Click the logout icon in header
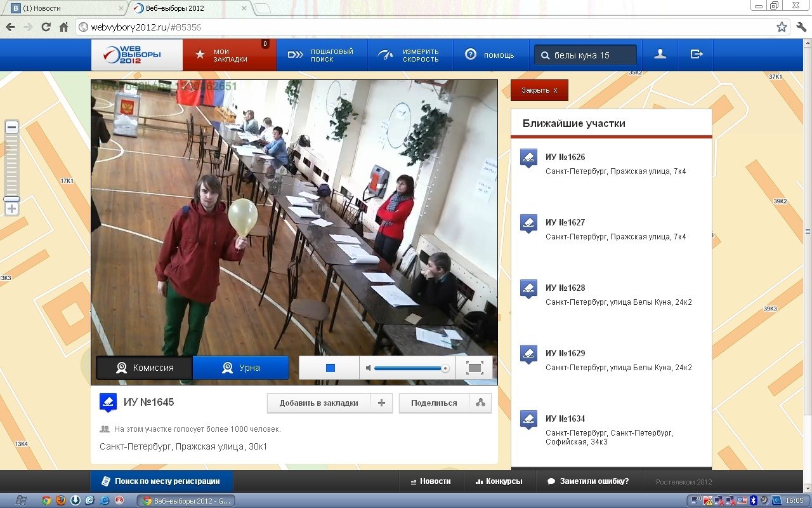The height and width of the screenshot is (508, 812). [x=696, y=55]
